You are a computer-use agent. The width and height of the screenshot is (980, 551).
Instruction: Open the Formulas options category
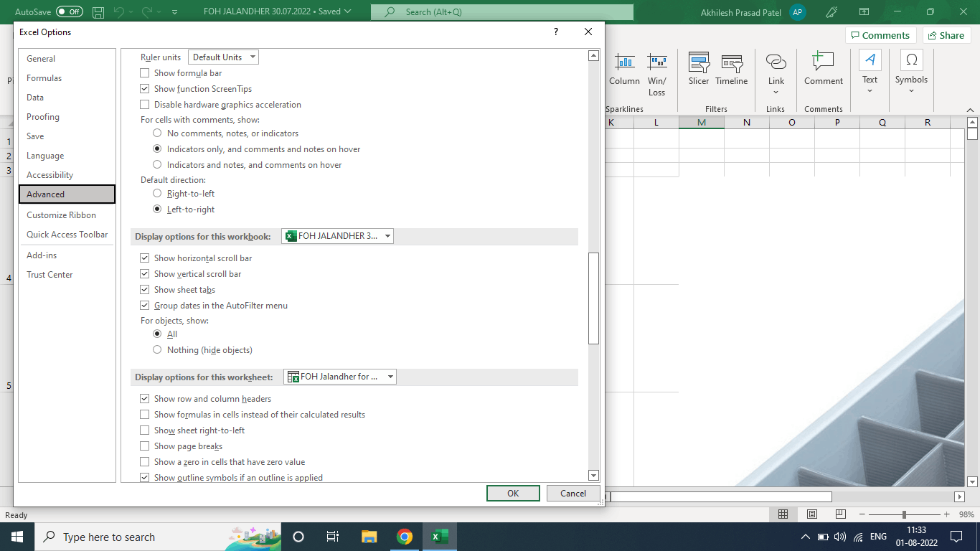67,78
